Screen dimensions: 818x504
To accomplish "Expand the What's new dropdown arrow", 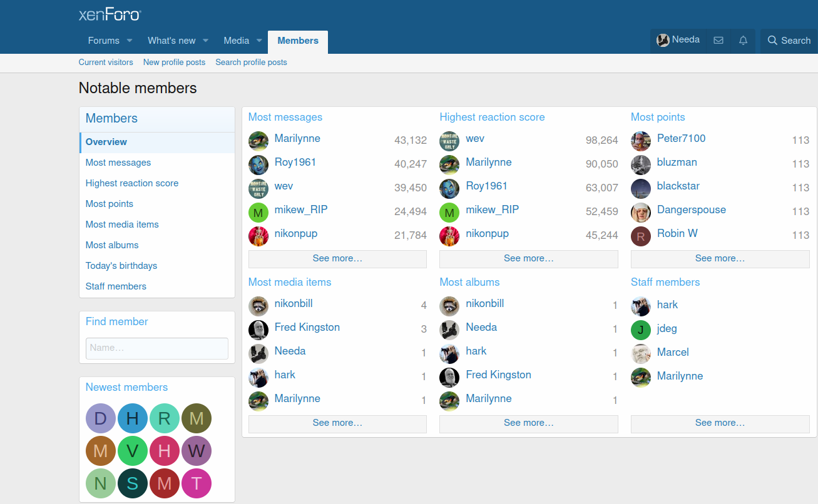I will tap(205, 41).
